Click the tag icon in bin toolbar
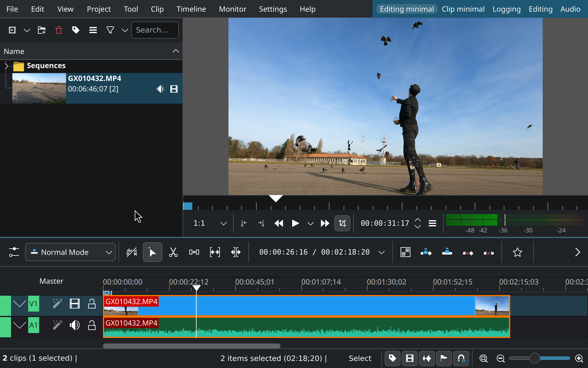Screen dimensions: 588x368 pos(76,30)
